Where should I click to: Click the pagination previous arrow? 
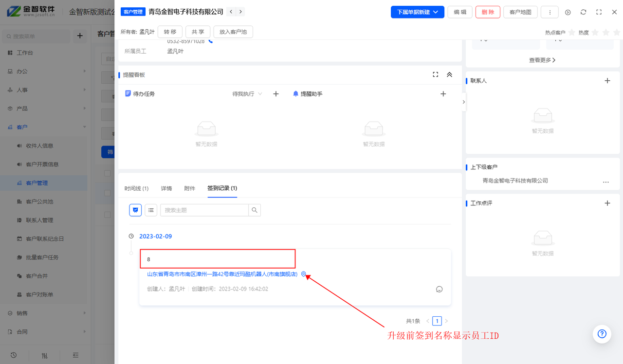point(428,321)
